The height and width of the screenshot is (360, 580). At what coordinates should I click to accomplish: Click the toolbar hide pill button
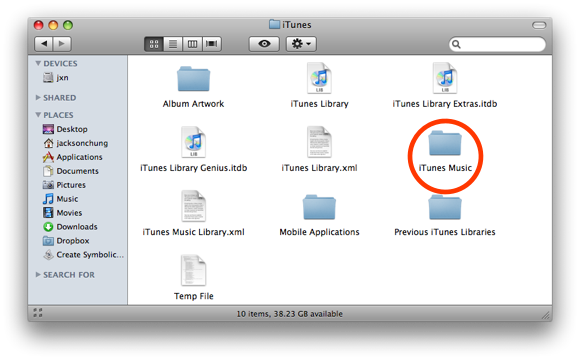539,25
